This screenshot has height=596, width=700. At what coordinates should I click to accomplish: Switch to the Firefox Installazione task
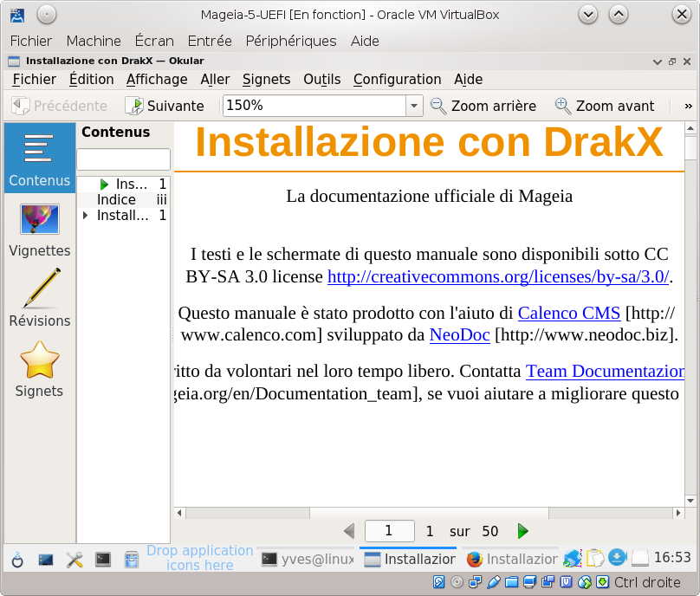pos(511,559)
